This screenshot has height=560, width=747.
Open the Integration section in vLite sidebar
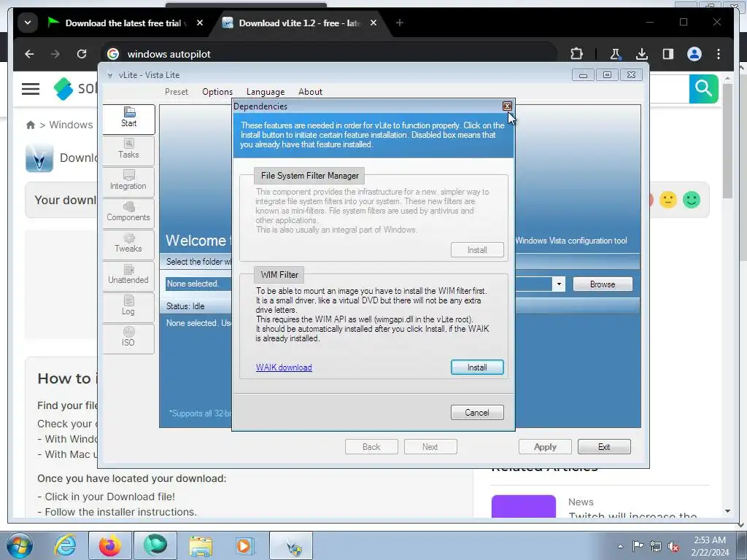point(128,182)
